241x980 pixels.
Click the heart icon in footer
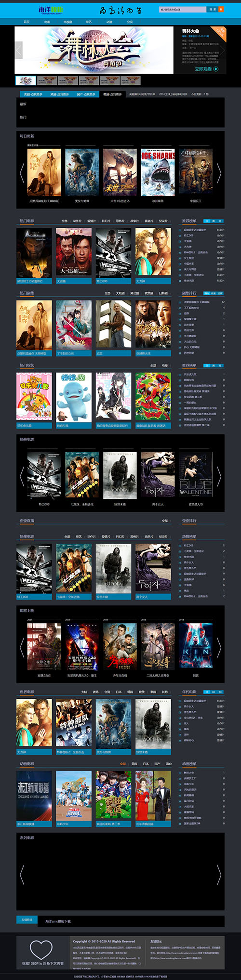41,949
